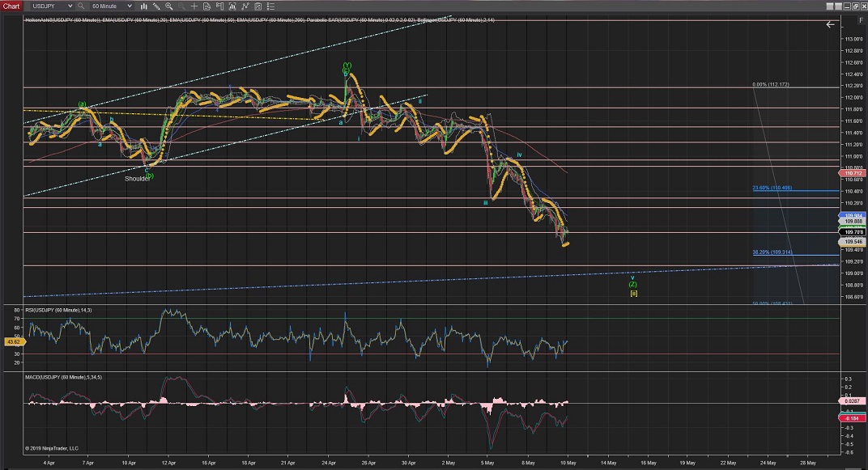Click the white return-arrow at chart top right
This screenshot has height=470, width=868.
pos(830,25)
